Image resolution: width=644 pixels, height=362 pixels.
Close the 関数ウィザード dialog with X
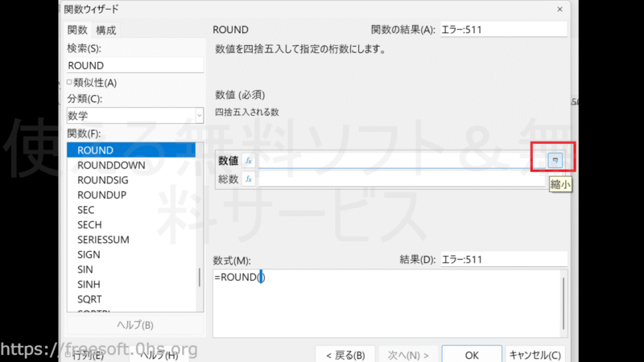[x=559, y=9]
